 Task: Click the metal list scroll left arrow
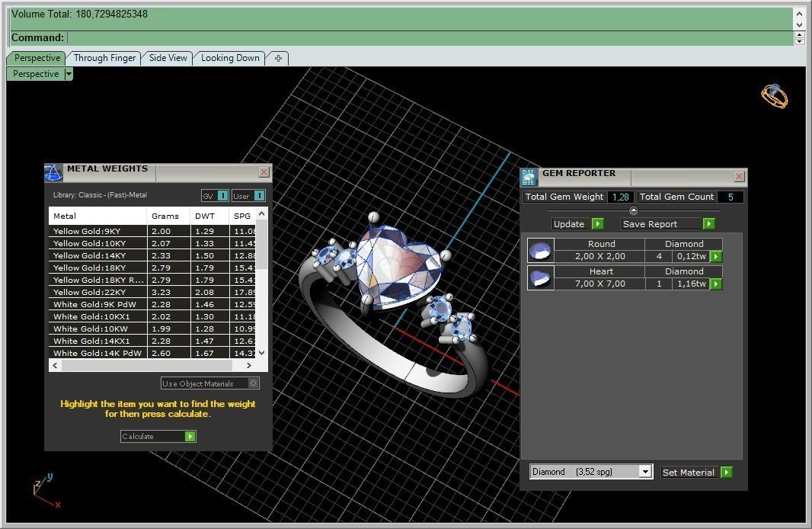(x=56, y=365)
